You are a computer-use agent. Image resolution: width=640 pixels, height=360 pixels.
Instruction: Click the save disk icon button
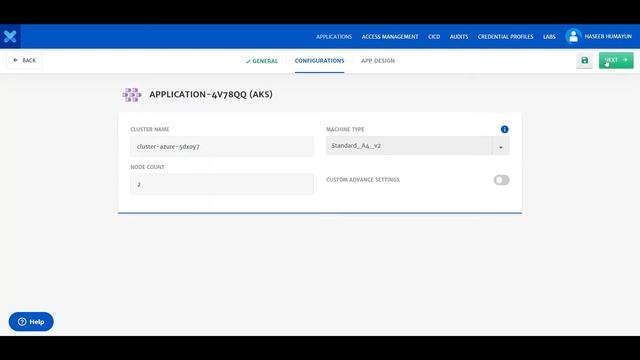584,60
